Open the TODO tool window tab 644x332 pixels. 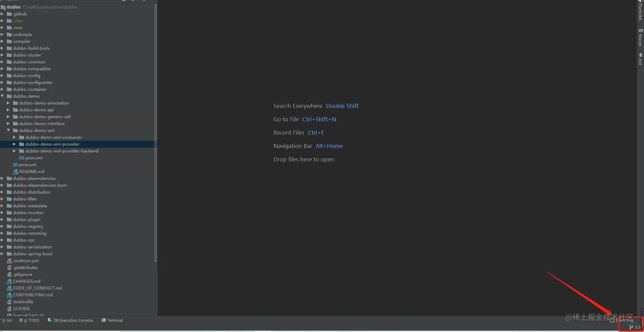pyautogui.click(x=29, y=321)
